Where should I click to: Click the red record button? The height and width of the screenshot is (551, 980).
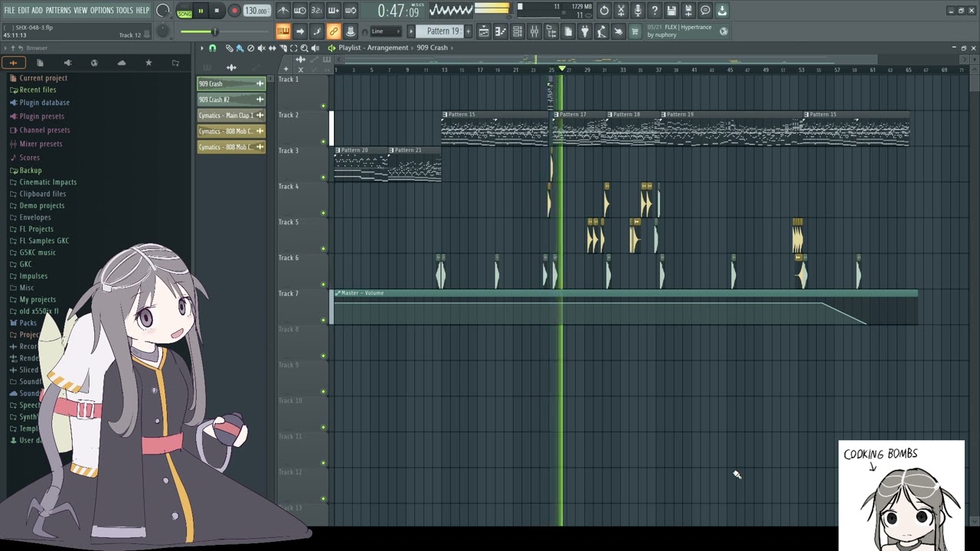[x=234, y=11]
